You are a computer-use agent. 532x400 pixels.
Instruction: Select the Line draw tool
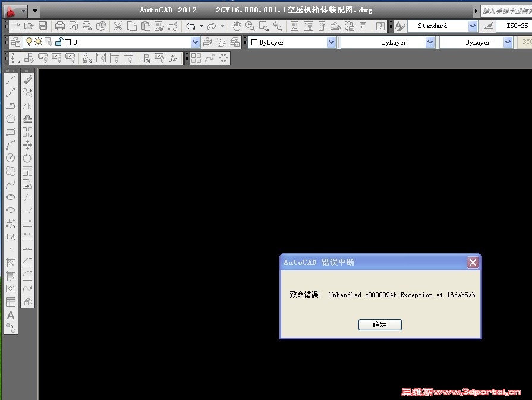coord(11,80)
